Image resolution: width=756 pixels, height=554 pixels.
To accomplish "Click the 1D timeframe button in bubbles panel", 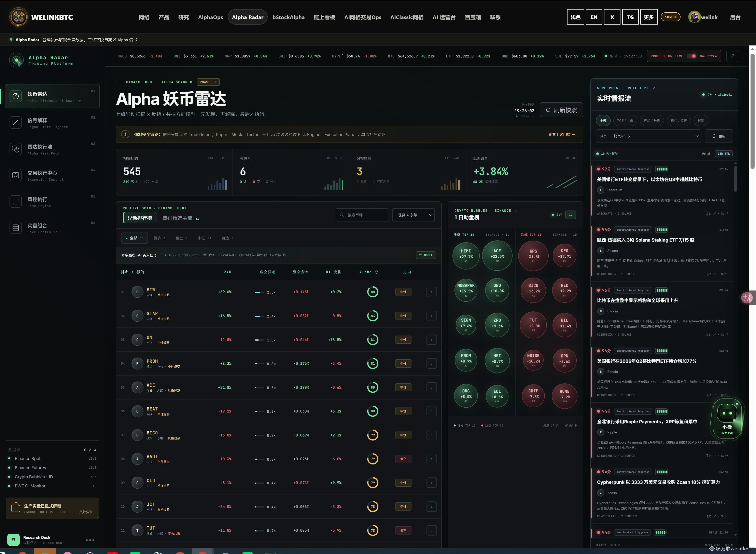I will click(x=570, y=215).
